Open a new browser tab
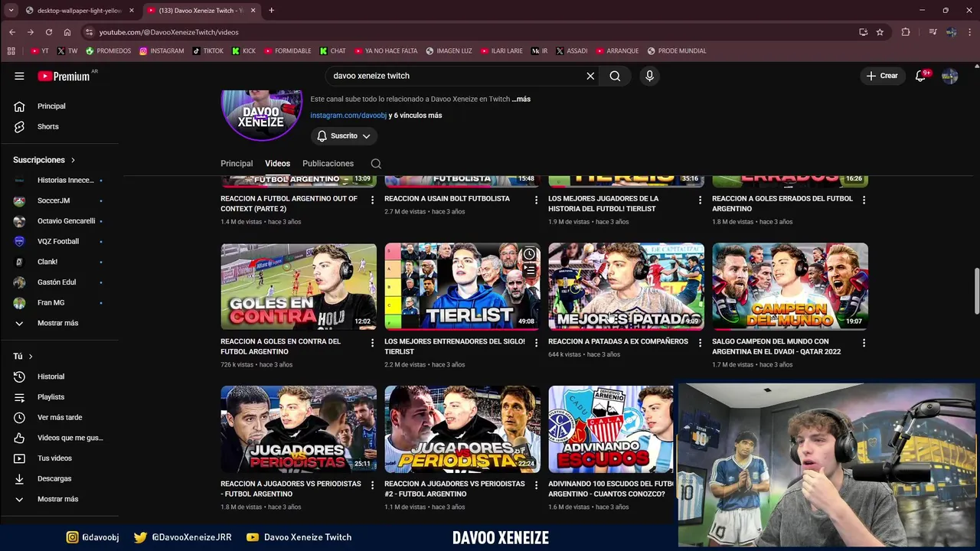This screenshot has width=980, height=551. coord(271,11)
